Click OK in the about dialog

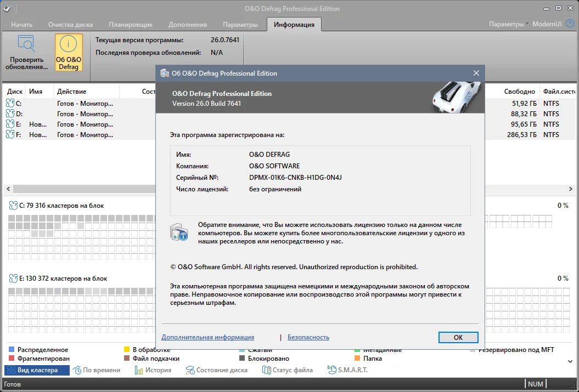pyautogui.click(x=458, y=337)
